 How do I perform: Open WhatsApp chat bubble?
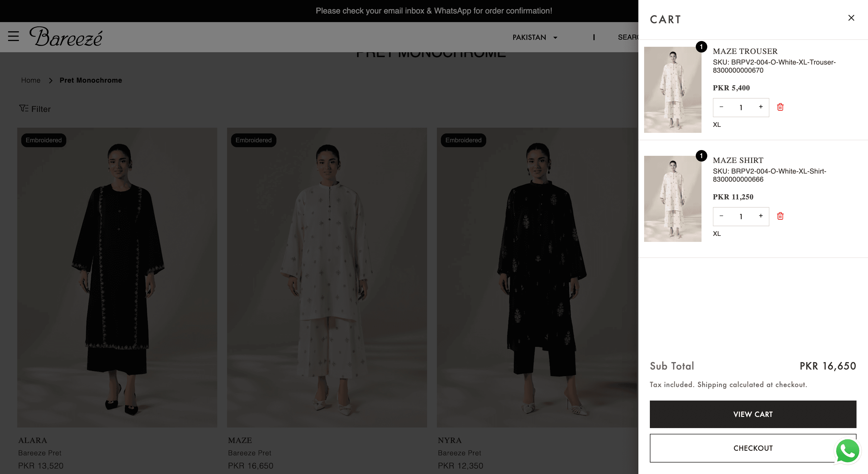tap(847, 451)
